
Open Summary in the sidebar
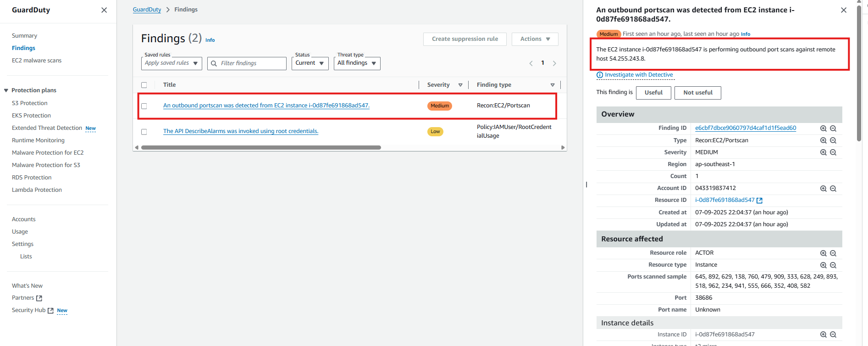24,36
